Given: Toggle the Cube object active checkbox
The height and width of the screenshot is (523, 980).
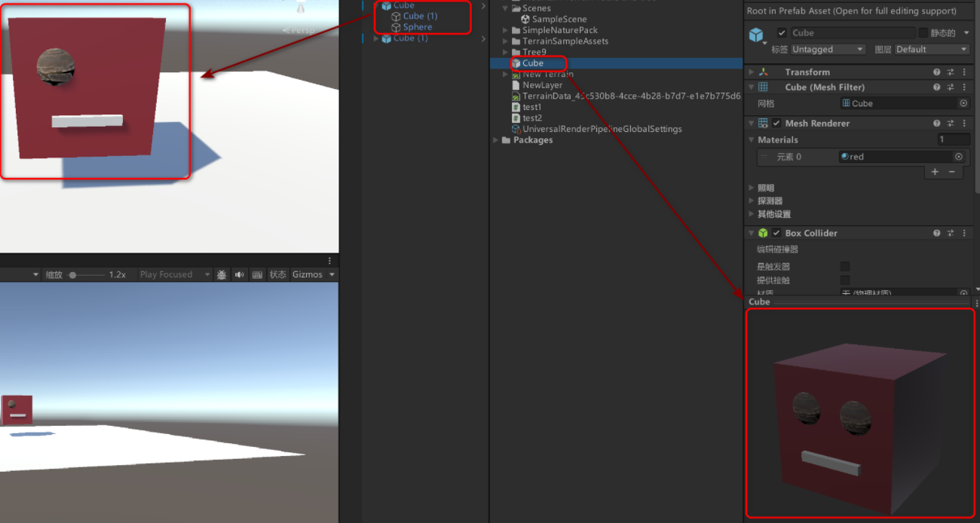Looking at the screenshot, I should point(782,32).
